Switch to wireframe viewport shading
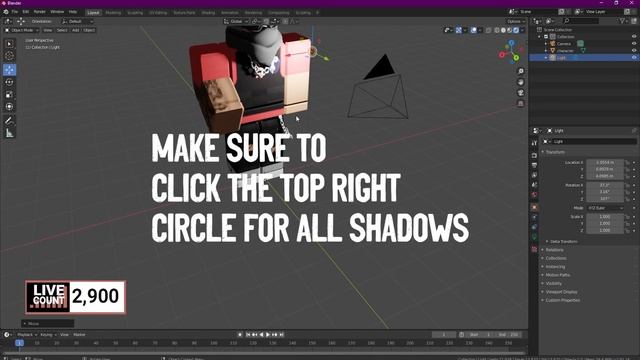This screenshot has height=360, width=640. coord(497,30)
